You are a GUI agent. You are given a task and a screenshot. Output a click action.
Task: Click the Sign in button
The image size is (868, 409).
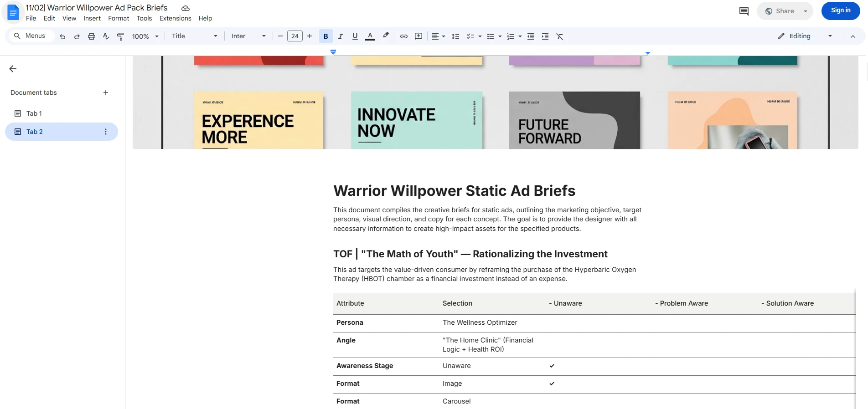pos(840,10)
